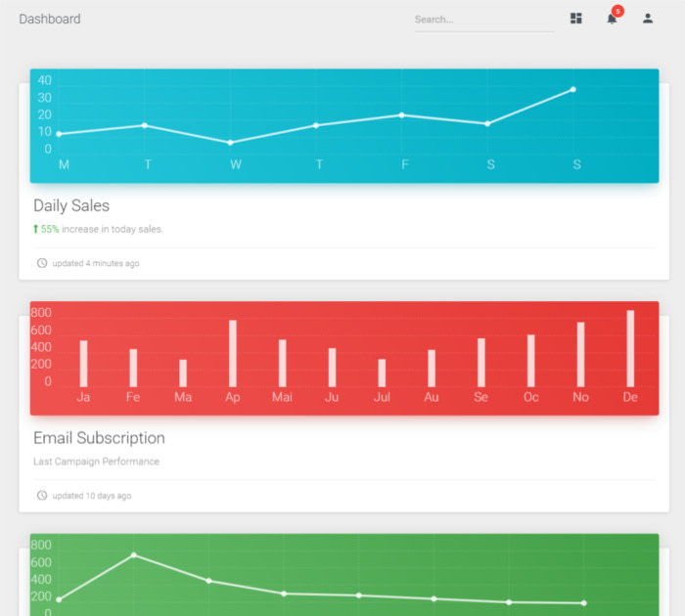685x616 pixels.
Task: Click the Friday data point on Daily Sales
Action: pyautogui.click(x=402, y=115)
